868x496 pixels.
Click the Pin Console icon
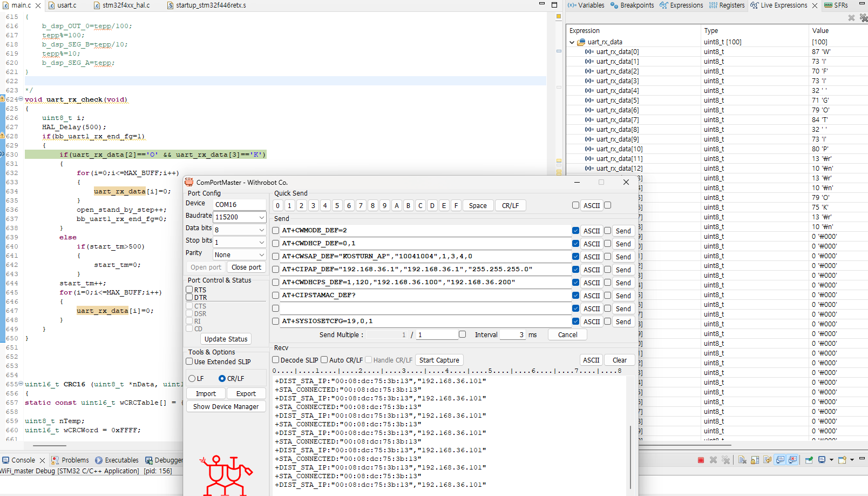pyautogui.click(x=809, y=460)
